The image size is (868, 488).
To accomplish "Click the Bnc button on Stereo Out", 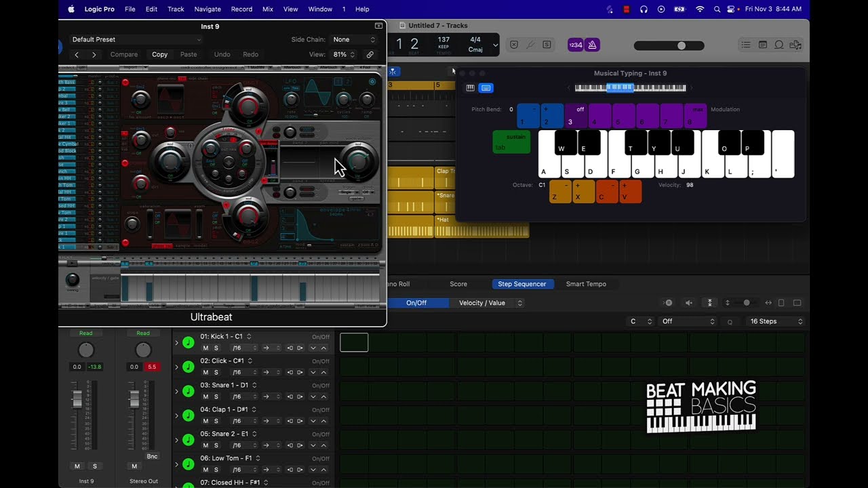I will click(x=152, y=456).
